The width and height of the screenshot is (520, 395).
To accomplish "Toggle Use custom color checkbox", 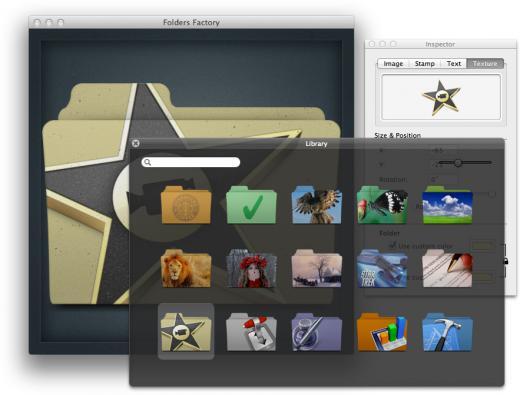I will [393, 245].
